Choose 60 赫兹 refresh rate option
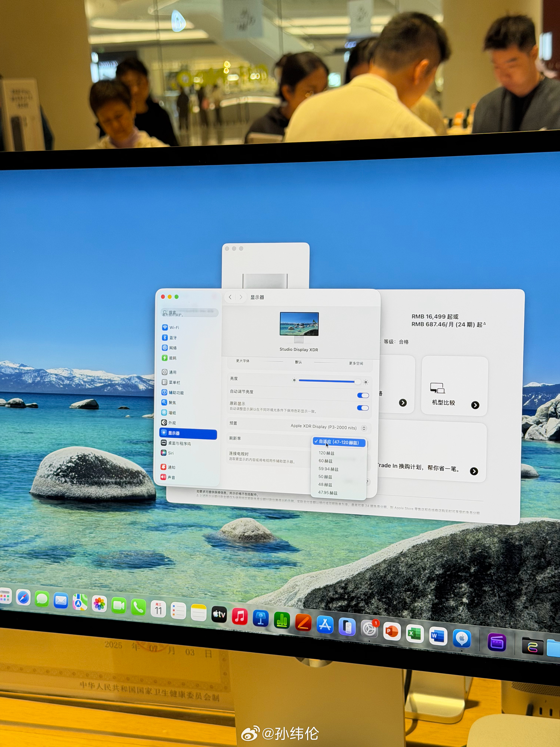Image resolution: width=560 pixels, height=747 pixels. [325, 461]
